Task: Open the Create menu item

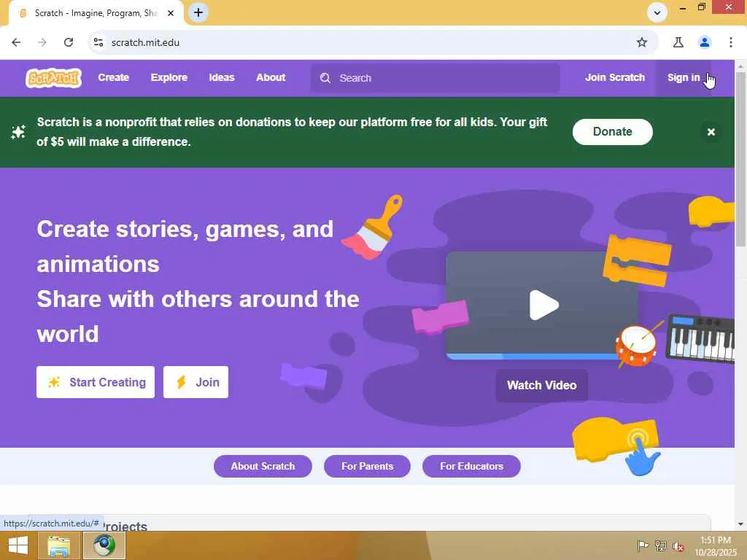Action: [x=113, y=77]
